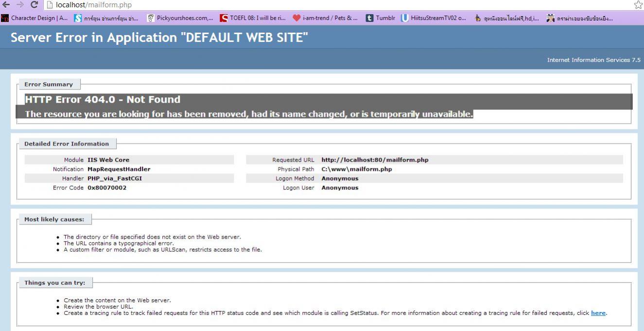644x331 pixels.
Task: Click the 'Most likely causes:' section label
Action: click(54, 219)
